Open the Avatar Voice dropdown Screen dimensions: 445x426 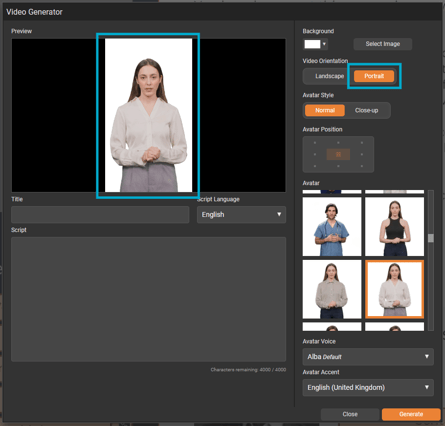tap(368, 357)
